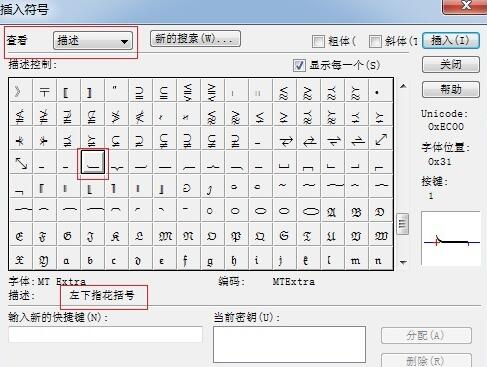This screenshot has height=367, width=487.
Task: Choose the Fraktur lowercase h symbol
Action: pos(237,258)
